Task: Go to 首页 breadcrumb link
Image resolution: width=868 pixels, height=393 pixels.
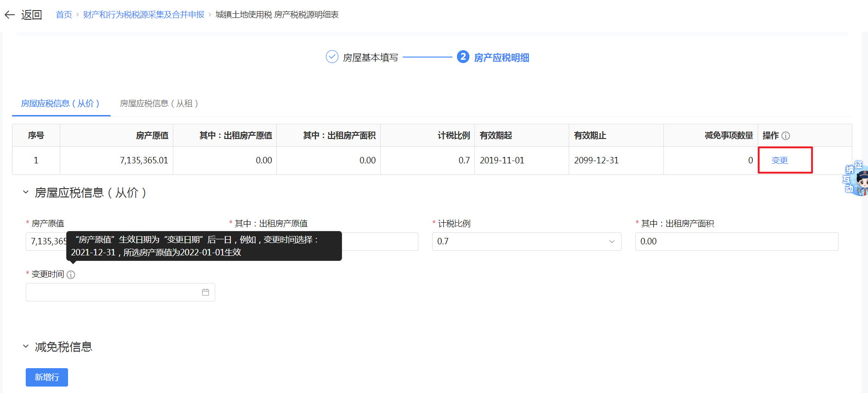Action: (x=64, y=15)
